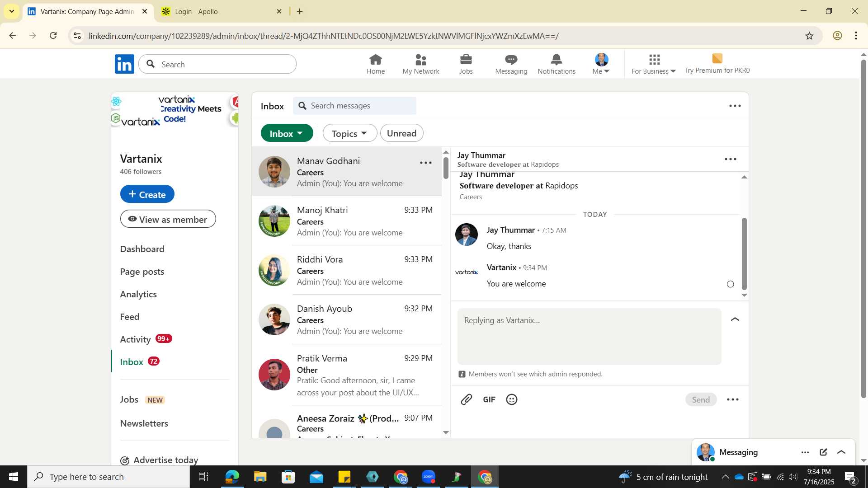
Task: Click message thread scrollbar thumb
Action: 744,253
